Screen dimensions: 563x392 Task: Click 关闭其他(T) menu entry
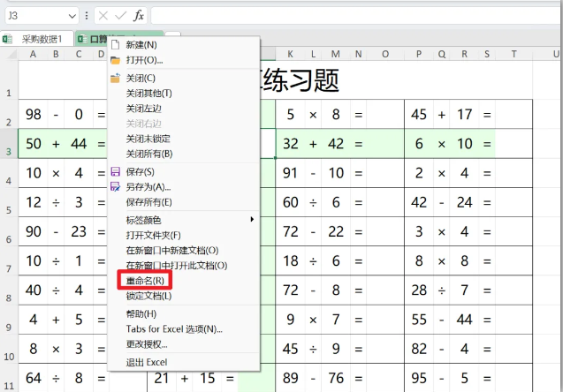[148, 94]
